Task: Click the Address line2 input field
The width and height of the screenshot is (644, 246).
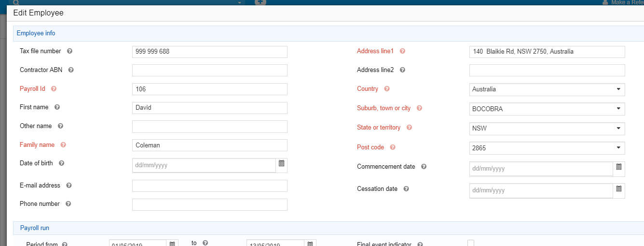Action: [547, 71]
